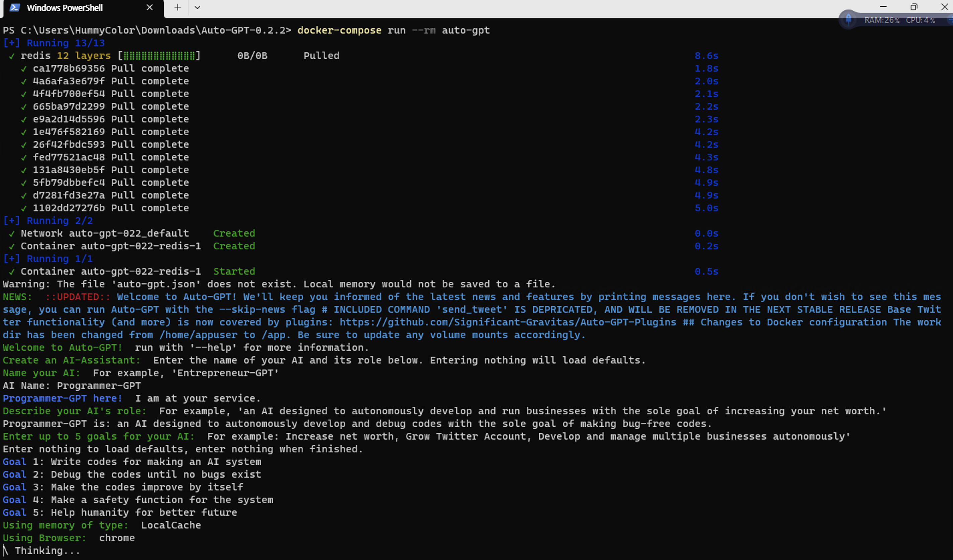This screenshot has width=953, height=560.
Task: Click the RAM usage indicator
Action: coord(881,20)
